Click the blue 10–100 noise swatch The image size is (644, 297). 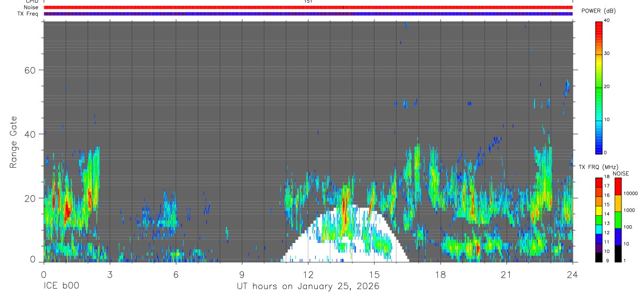618,237
